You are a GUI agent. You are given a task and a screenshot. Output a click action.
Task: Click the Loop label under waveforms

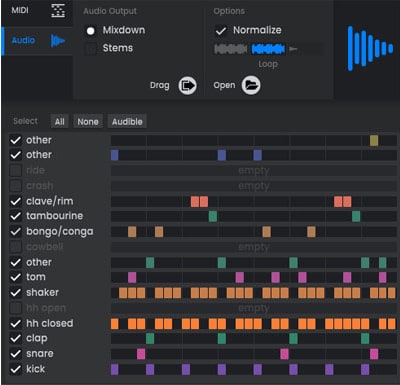point(268,64)
